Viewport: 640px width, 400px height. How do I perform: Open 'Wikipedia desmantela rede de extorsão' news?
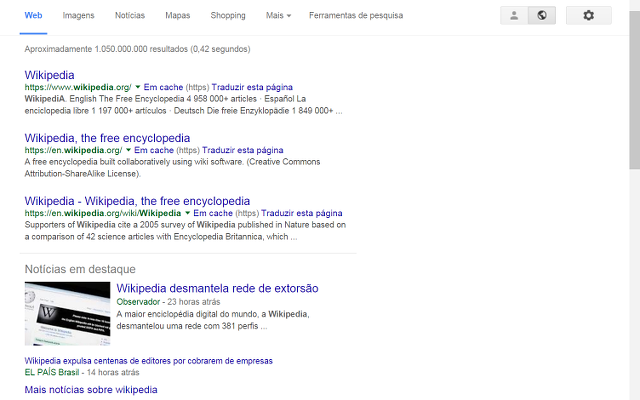(x=218, y=288)
